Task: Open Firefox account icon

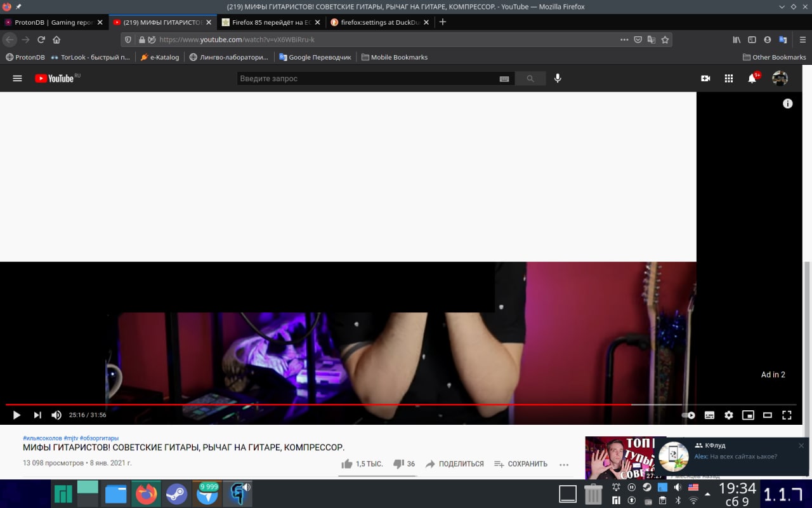Action: [768, 39]
